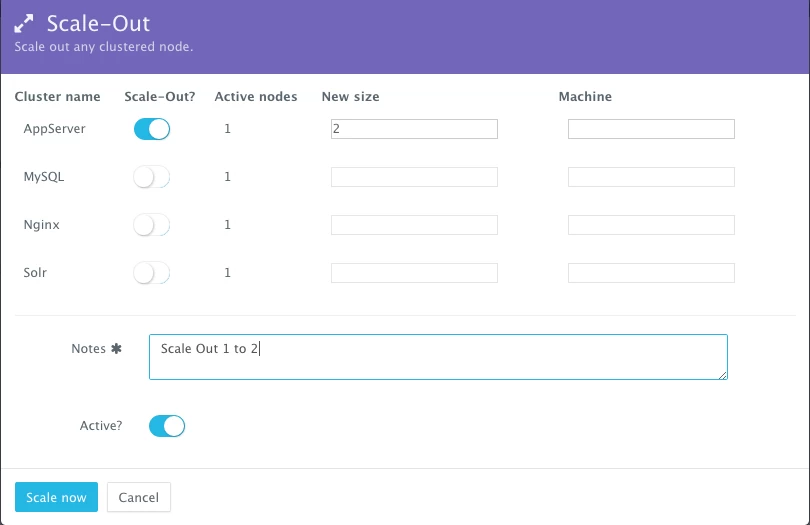Grab the Notes textarea resize handle

click(x=723, y=375)
